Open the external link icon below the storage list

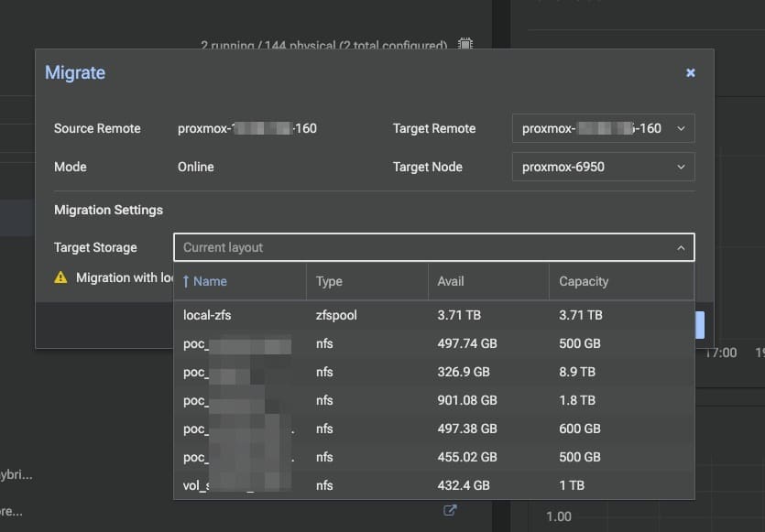[449, 511]
